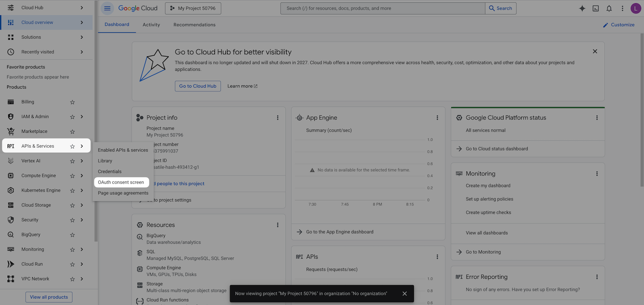
Task: Expand the Cloud Hub submenu chevron
Action: (x=82, y=8)
